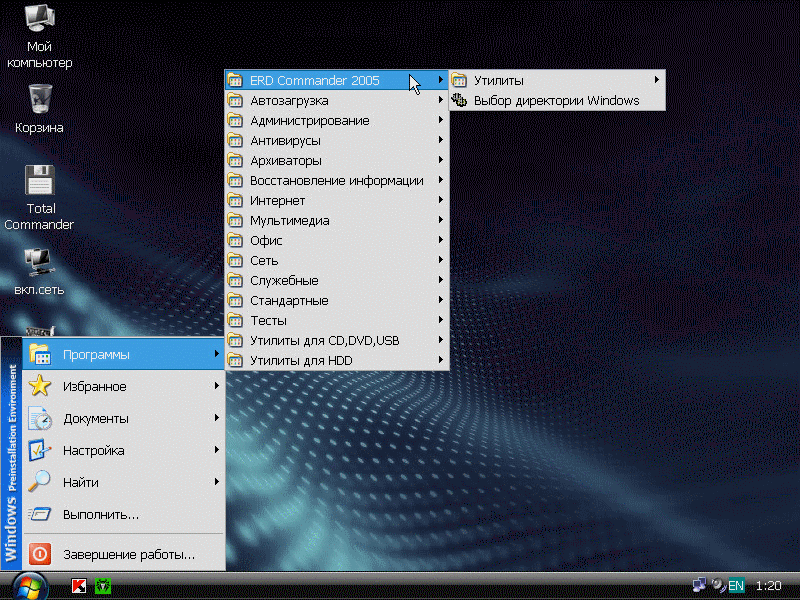Expand the ERD Commander 2005 submenu arrow

click(x=441, y=80)
